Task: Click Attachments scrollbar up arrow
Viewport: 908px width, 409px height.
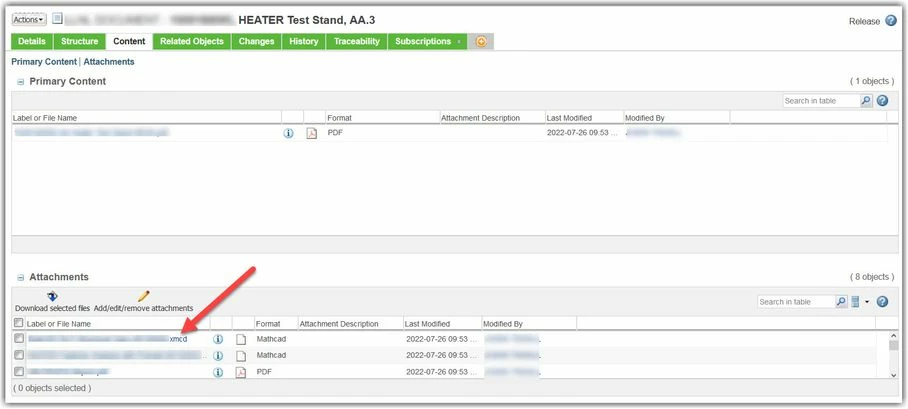Action: (x=894, y=336)
